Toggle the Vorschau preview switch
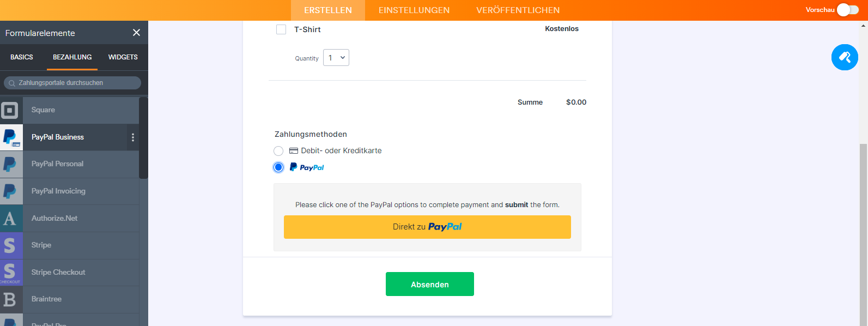This screenshot has width=868, height=326. point(847,10)
